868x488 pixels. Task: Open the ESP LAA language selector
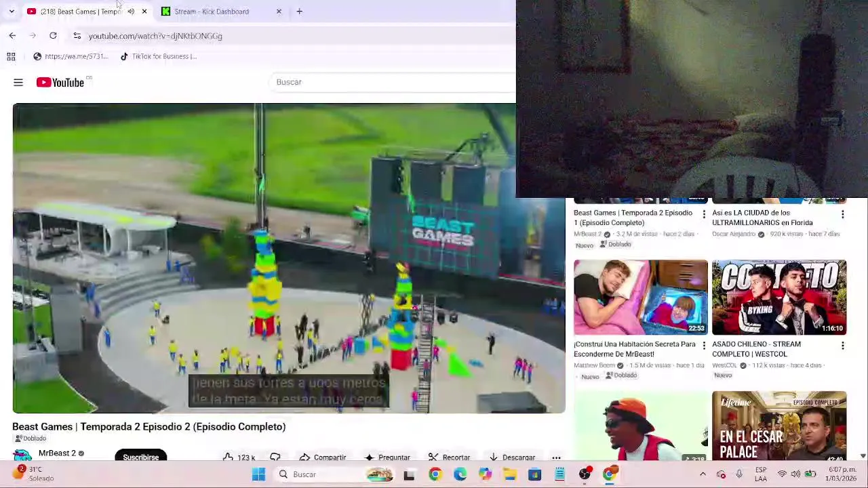pyautogui.click(x=761, y=474)
